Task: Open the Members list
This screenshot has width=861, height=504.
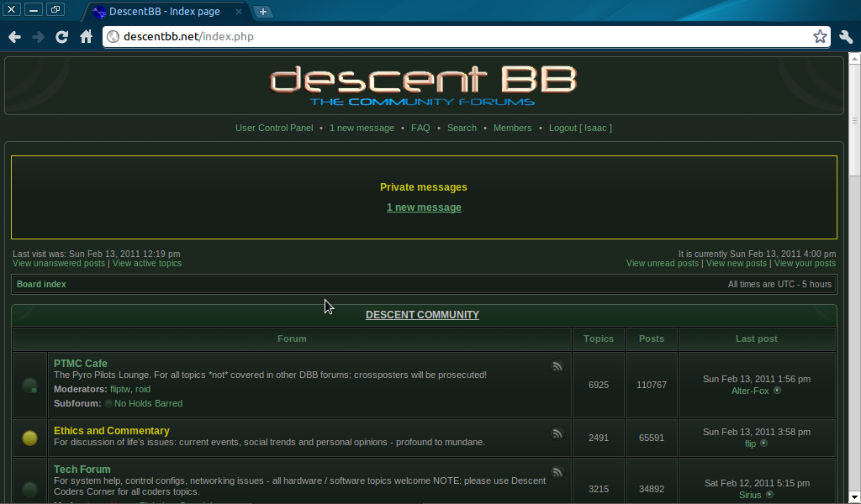Action: [x=512, y=128]
